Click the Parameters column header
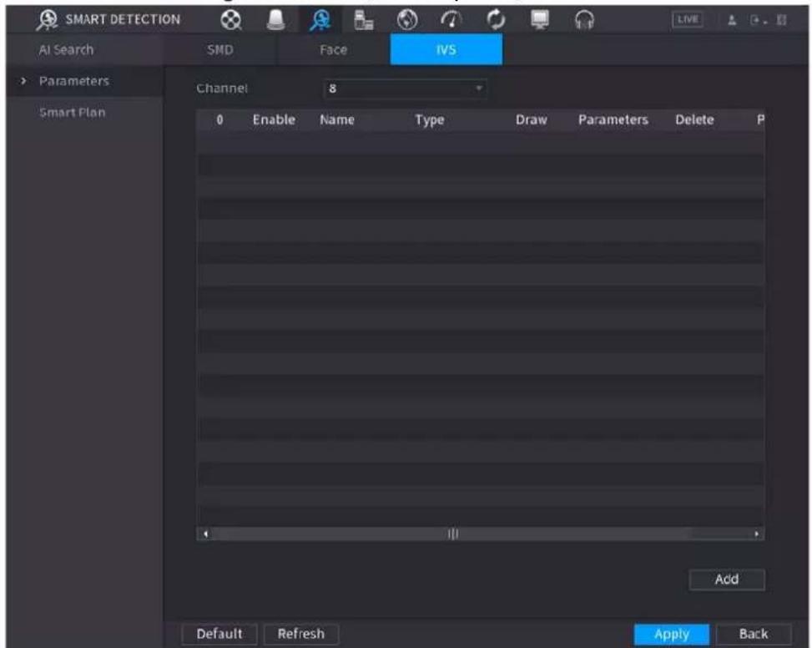812x648 pixels. 613,119
